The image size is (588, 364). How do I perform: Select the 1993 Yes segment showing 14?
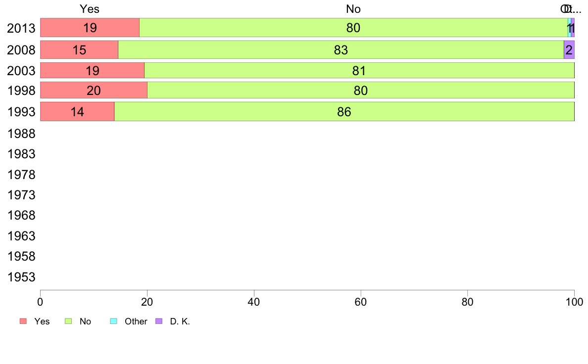click(77, 112)
